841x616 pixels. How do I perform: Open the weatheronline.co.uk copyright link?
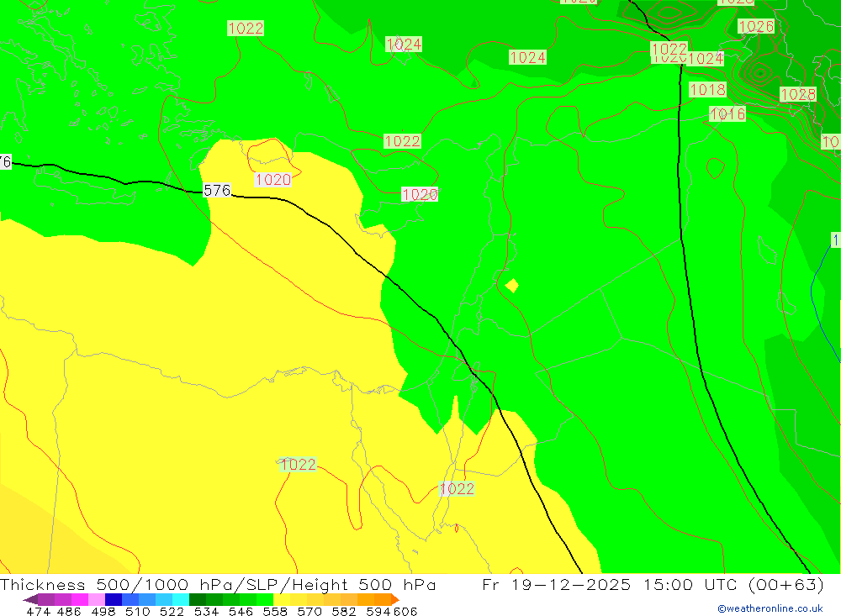tap(770, 608)
